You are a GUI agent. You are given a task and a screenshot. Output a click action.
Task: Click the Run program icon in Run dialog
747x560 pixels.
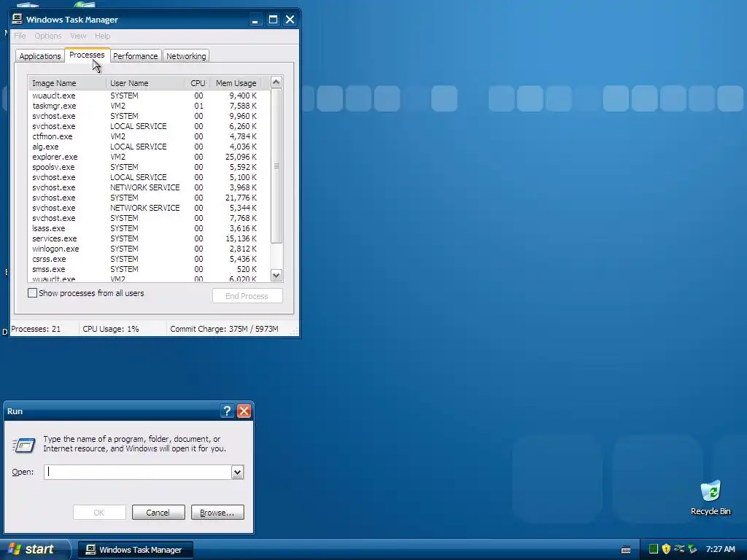pos(24,446)
